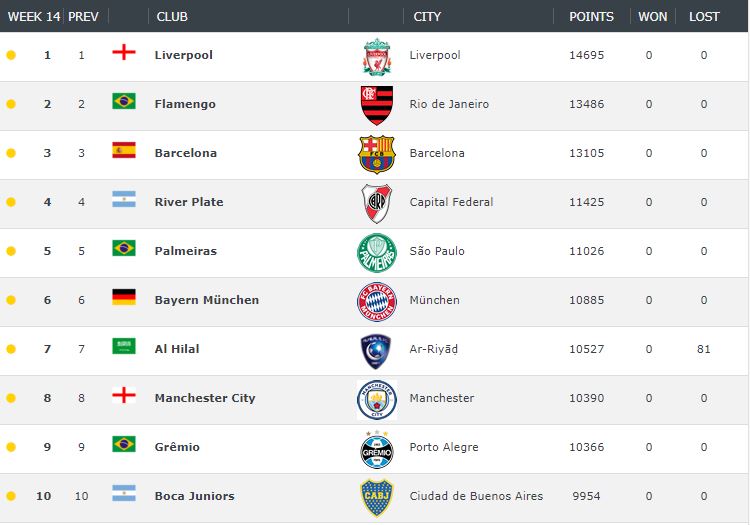This screenshot has width=750, height=525.
Task: Click the Saudi Arabia flag beside Al Hilal
Action: [x=124, y=346]
